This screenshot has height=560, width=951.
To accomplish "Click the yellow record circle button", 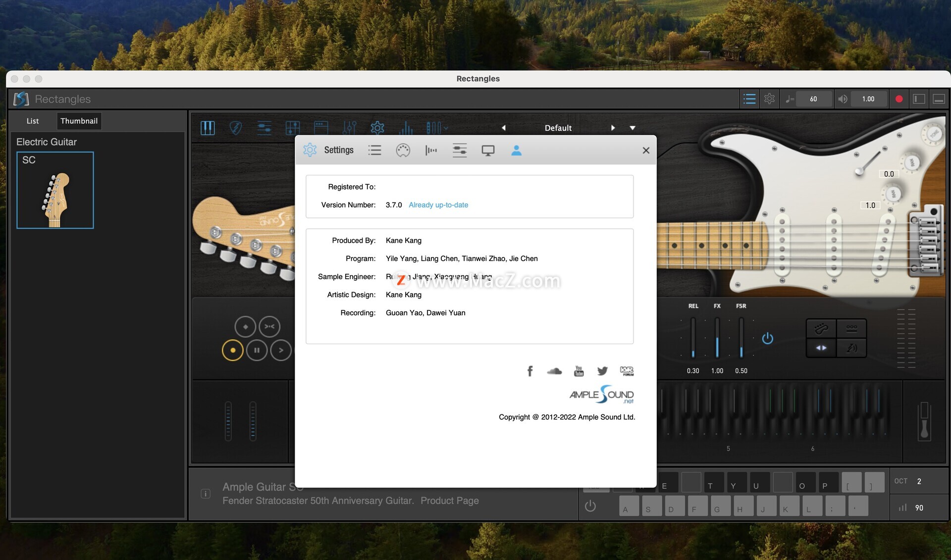I will tap(233, 350).
